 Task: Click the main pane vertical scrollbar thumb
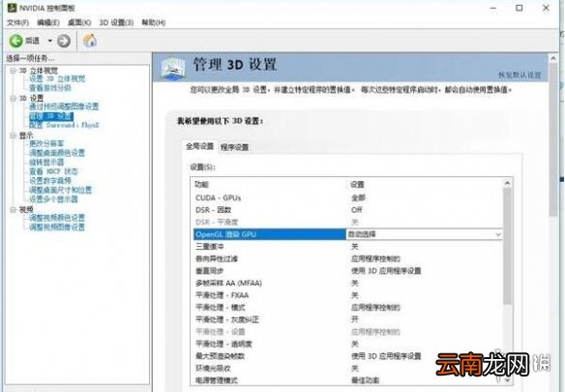coord(553,139)
